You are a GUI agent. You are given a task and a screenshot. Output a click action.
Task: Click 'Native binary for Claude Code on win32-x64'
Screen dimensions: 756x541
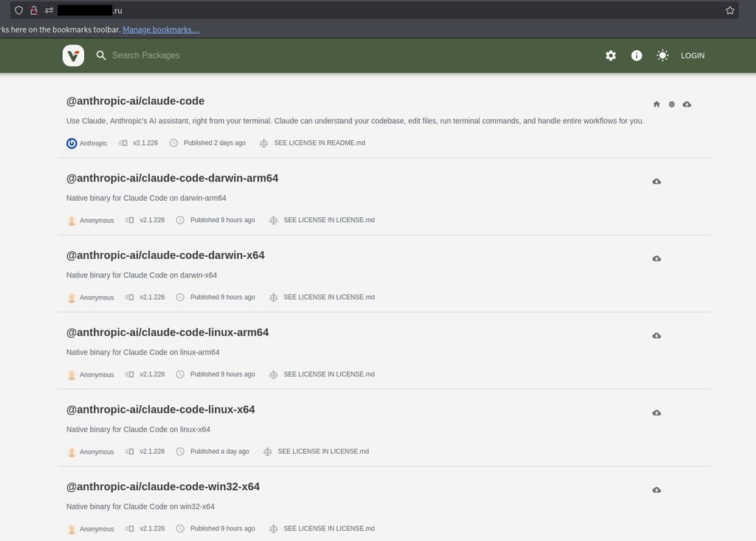click(x=140, y=506)
